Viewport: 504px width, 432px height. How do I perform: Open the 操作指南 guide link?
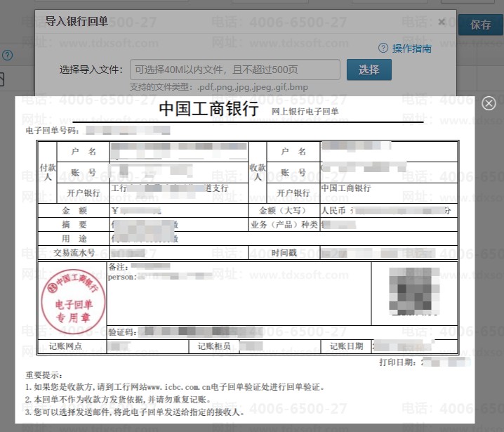point(411,48)
